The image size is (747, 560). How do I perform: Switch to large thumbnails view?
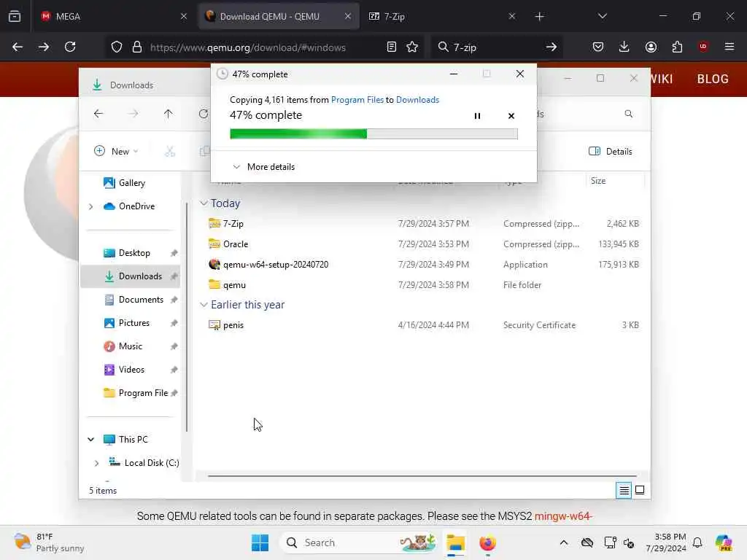tap(640, 490)
